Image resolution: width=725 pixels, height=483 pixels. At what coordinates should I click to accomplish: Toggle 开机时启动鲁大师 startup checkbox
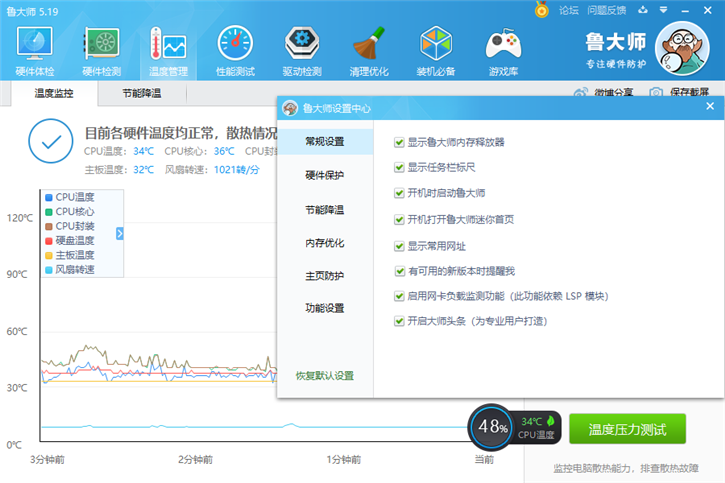[400, 193]
